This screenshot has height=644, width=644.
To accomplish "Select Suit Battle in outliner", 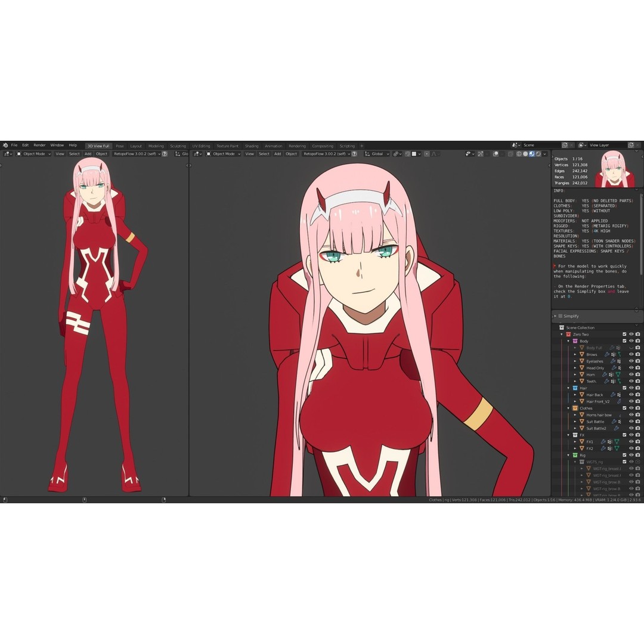I will [595, 422].
